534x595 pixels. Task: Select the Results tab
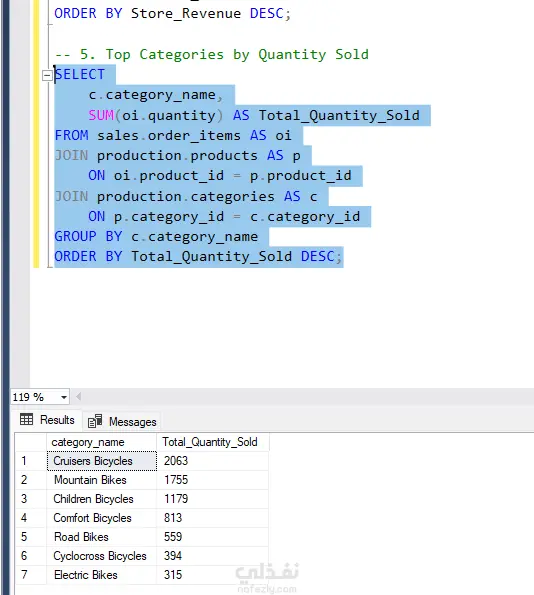(47, 420)
